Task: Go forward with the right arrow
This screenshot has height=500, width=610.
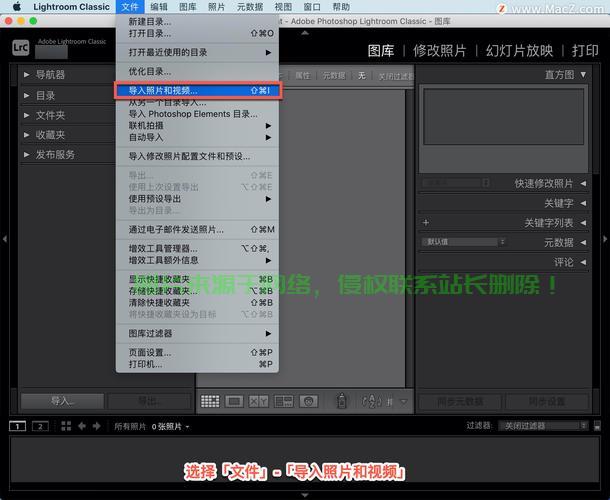Action: pyautogui.click(x=96, y=426)
